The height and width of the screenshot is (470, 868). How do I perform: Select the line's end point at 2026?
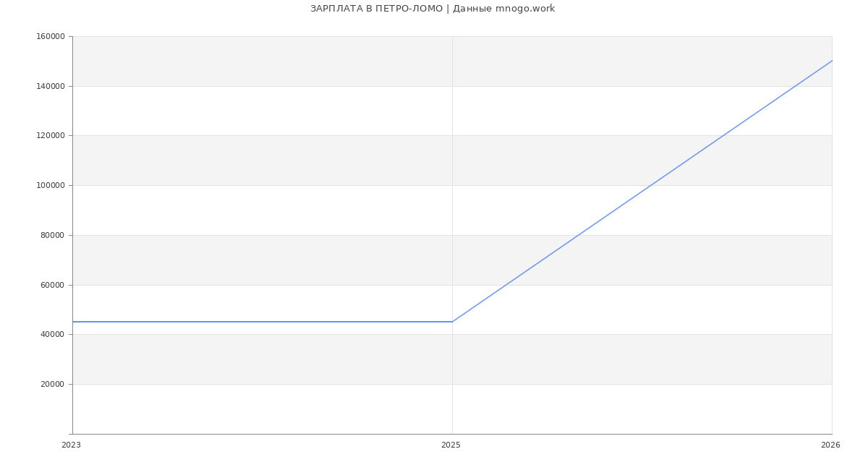[x=832, y=61]
